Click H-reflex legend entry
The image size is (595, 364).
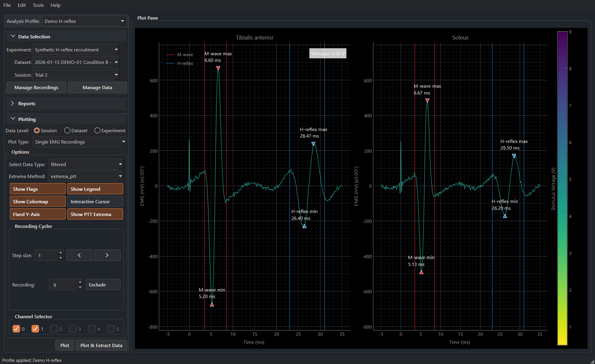point(180,64)
